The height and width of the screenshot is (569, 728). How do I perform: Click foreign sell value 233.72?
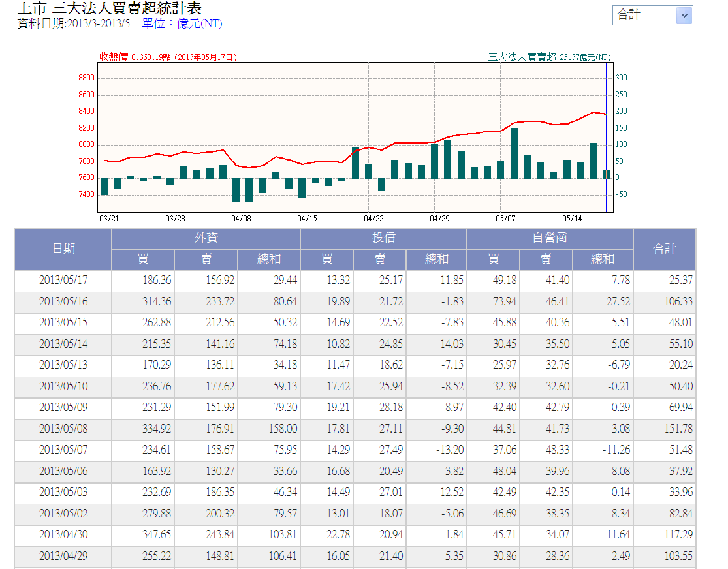coord(220,301)
